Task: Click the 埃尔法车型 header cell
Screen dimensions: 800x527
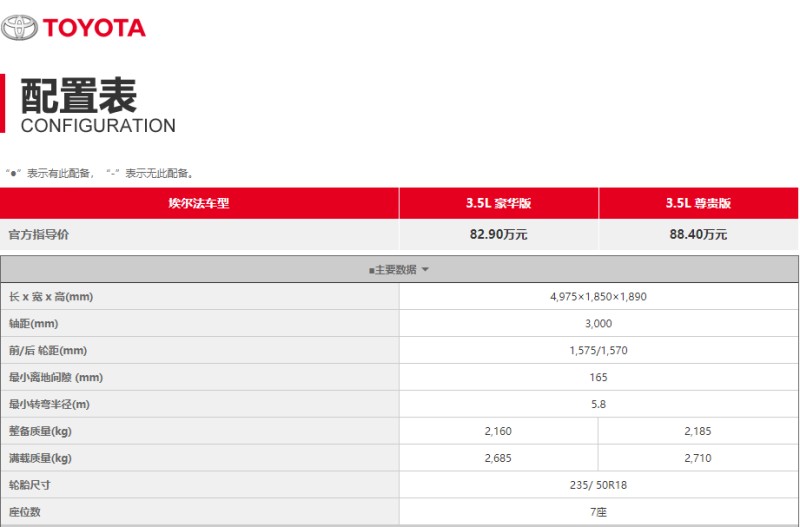Action: [x=199, y=203]
